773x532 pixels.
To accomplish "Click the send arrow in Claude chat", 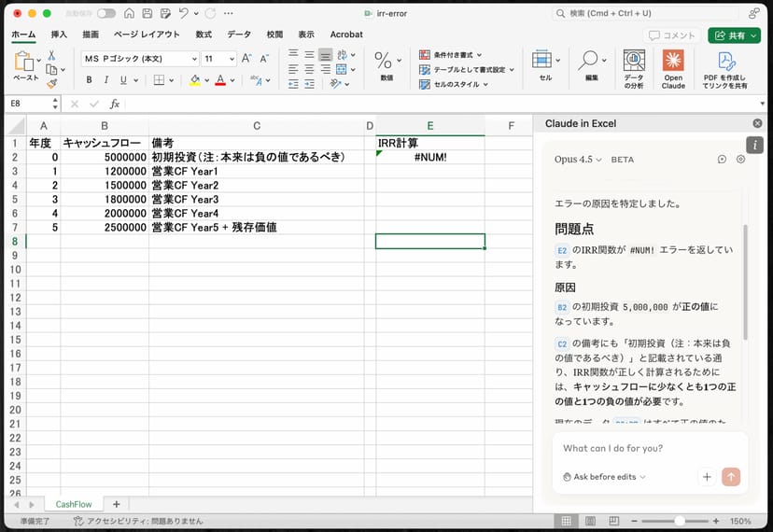I will pos(731,477).
